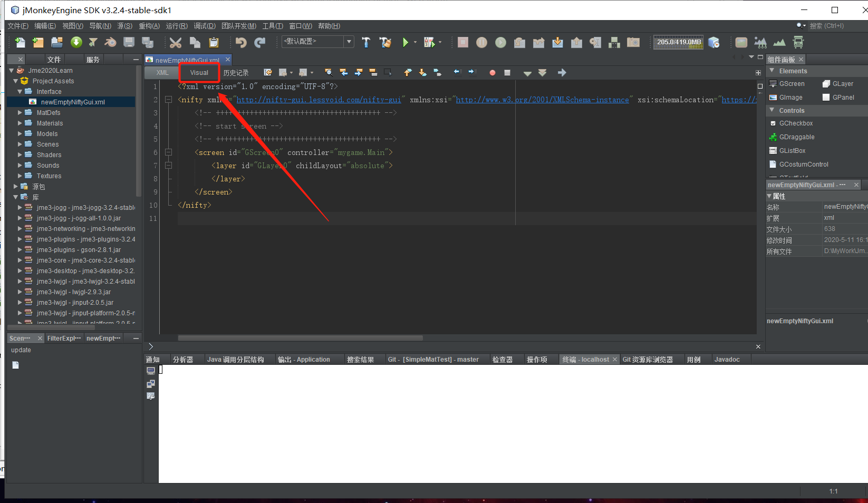Select the GListBox control item
The image size is (868, 503).
(x=787, y=151)
